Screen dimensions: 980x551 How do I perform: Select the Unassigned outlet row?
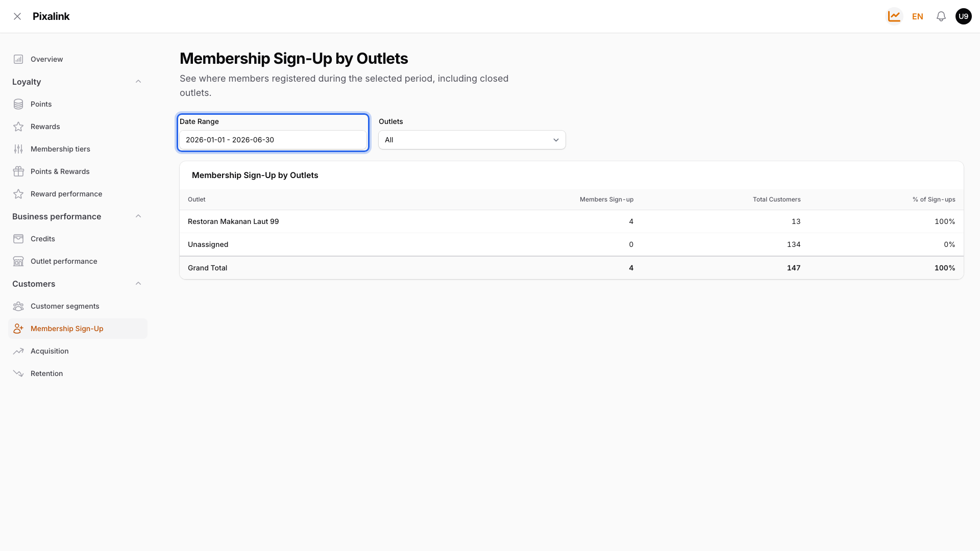point(571,244)
